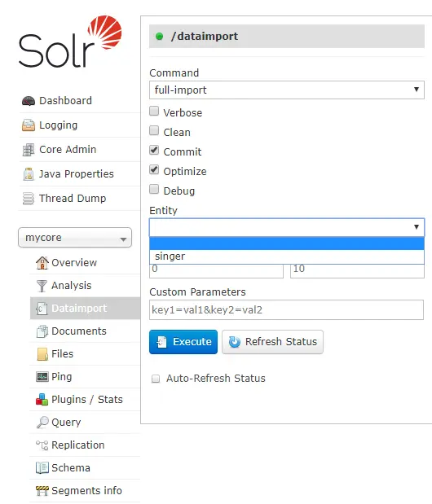Screen dimensions: 432x504
Task: Go to the Logging page
Action: [58, 125]
